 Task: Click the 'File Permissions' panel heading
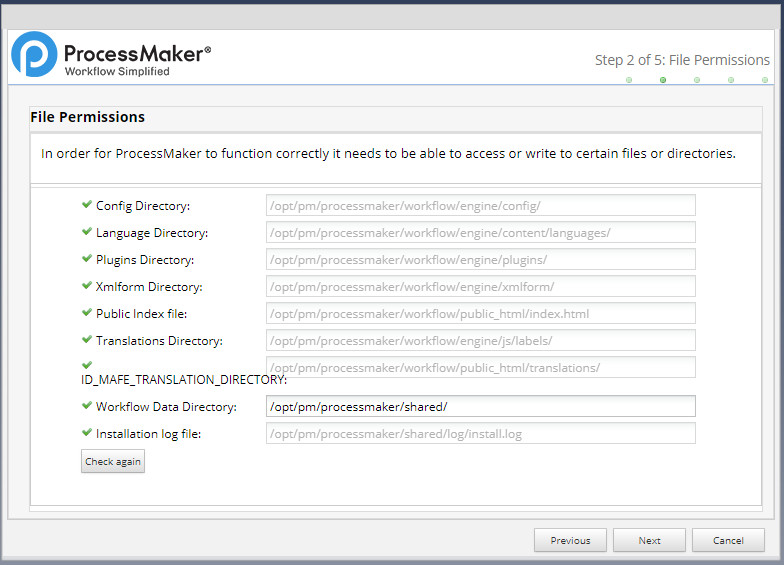pyautogui.click(x=88, y=117)
